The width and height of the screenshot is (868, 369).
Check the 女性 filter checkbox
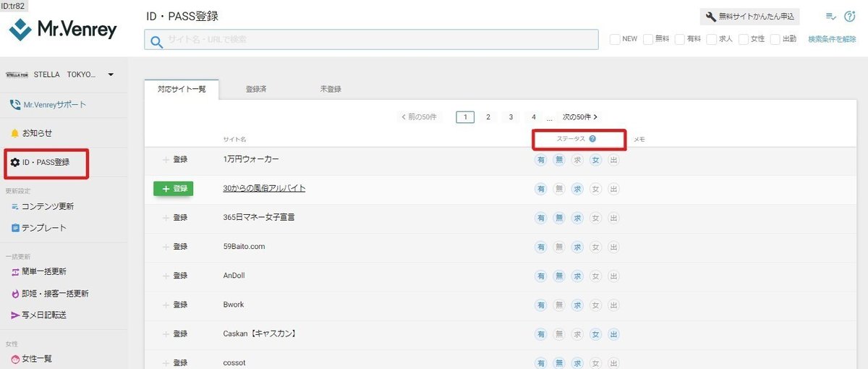pos(744,39)
